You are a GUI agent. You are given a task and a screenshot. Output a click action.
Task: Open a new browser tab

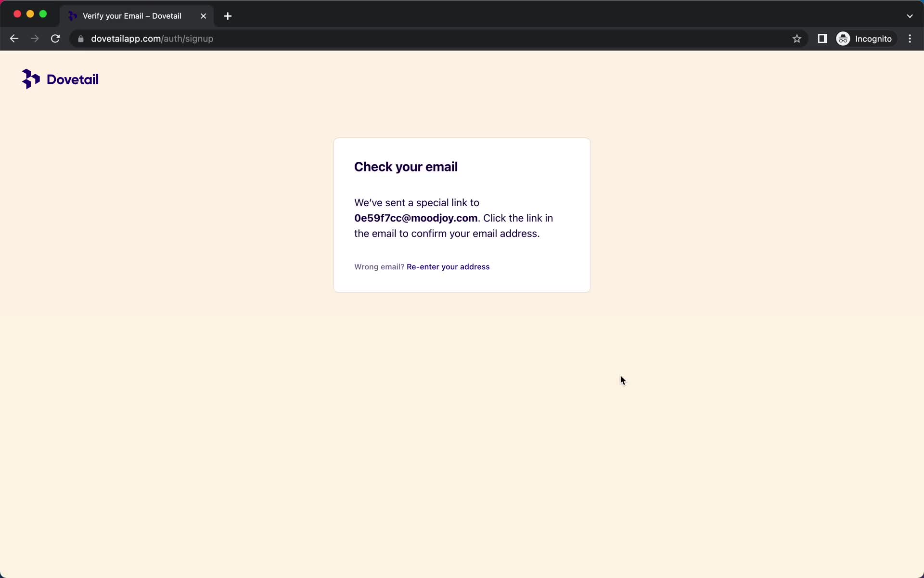(x=227, y=16)
